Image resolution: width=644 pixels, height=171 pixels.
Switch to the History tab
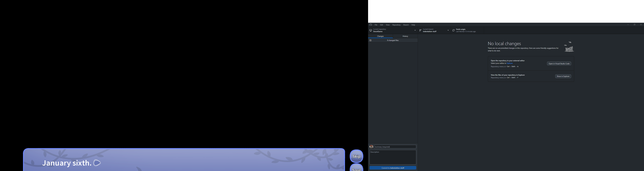405,36
